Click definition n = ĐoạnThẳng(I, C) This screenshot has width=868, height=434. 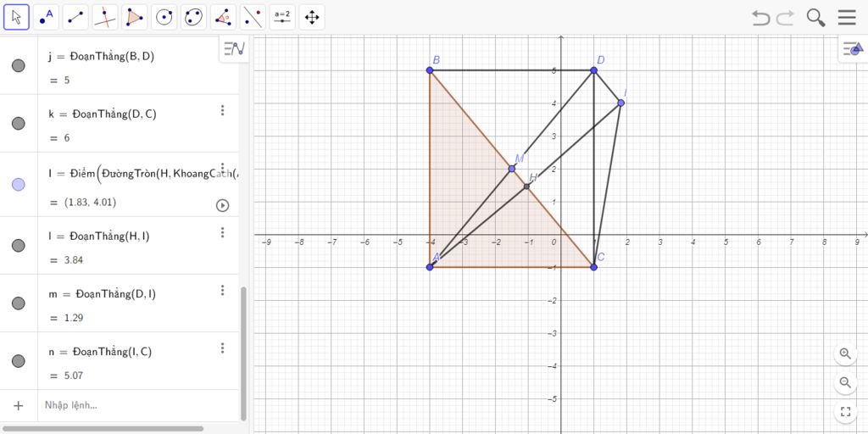[100, 352]
